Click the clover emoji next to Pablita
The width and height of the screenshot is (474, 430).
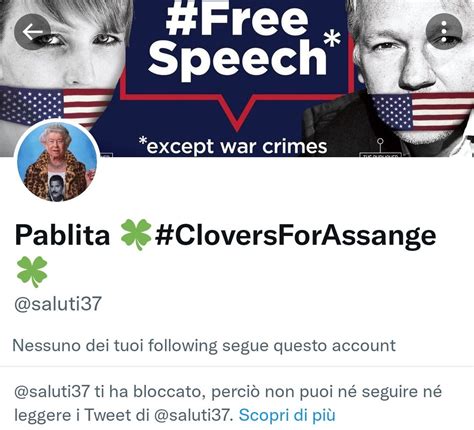[135, 235]
